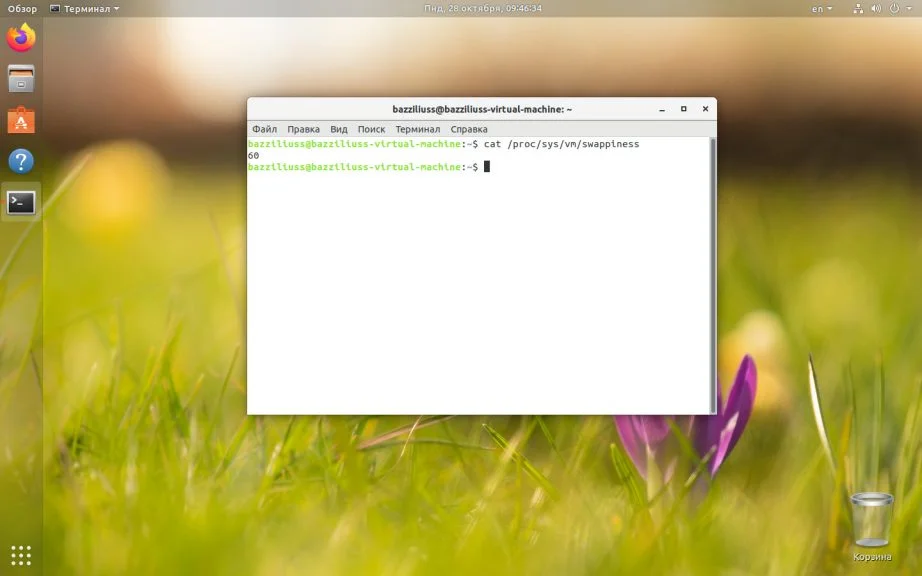Click the output value 60
This screenshot has width=922, height=576.
pos(253,156)
